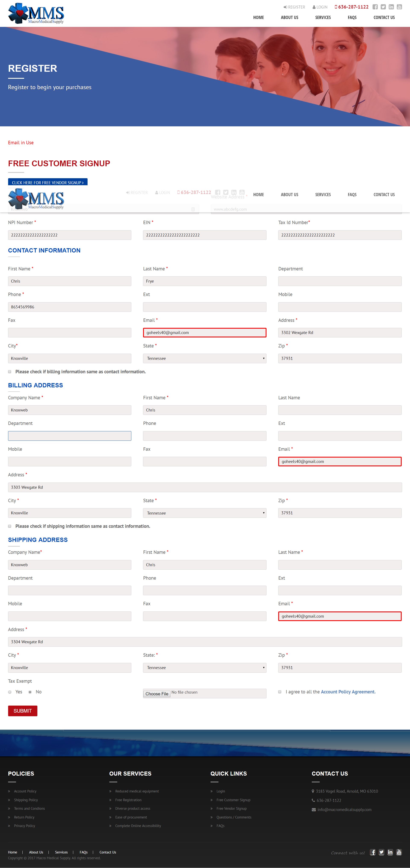Click the MMS Macro Medical Supply logo
410x868 pixels.
(36, 13)
